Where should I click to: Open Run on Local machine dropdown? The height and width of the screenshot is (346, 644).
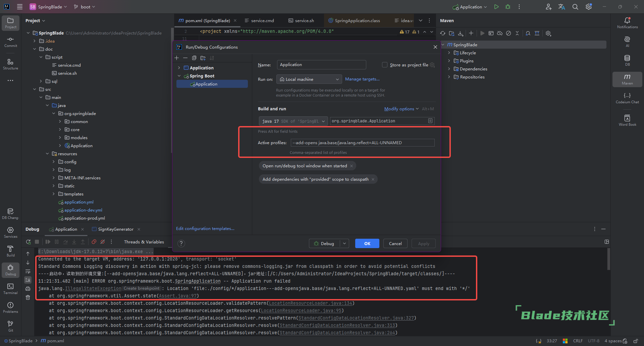click(309, 79)
